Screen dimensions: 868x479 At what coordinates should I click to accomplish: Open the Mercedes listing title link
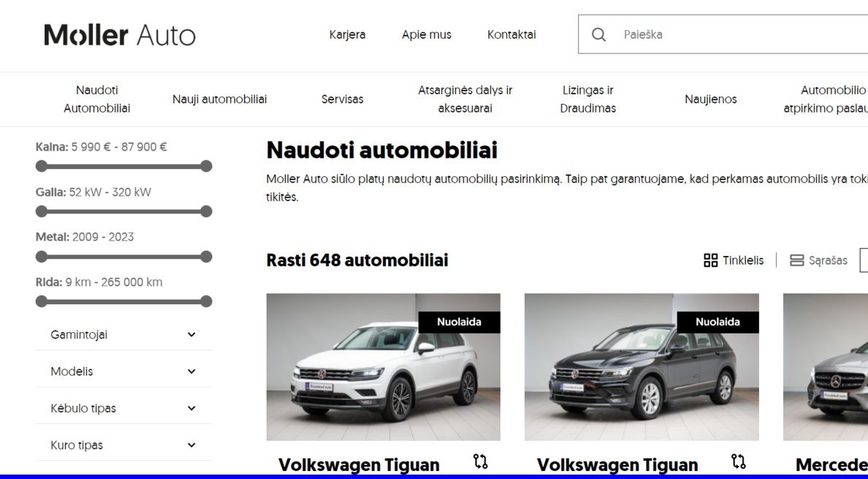click(x=831, y=464)
